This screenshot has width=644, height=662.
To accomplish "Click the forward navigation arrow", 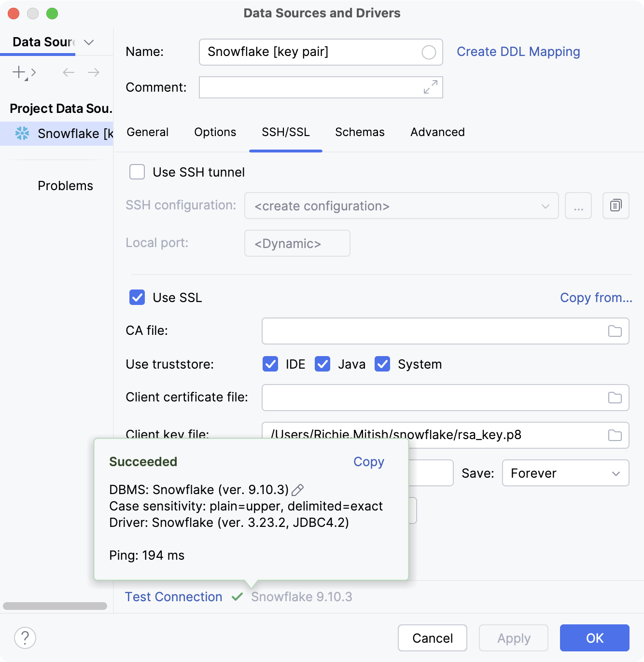I will coord(94,72).
